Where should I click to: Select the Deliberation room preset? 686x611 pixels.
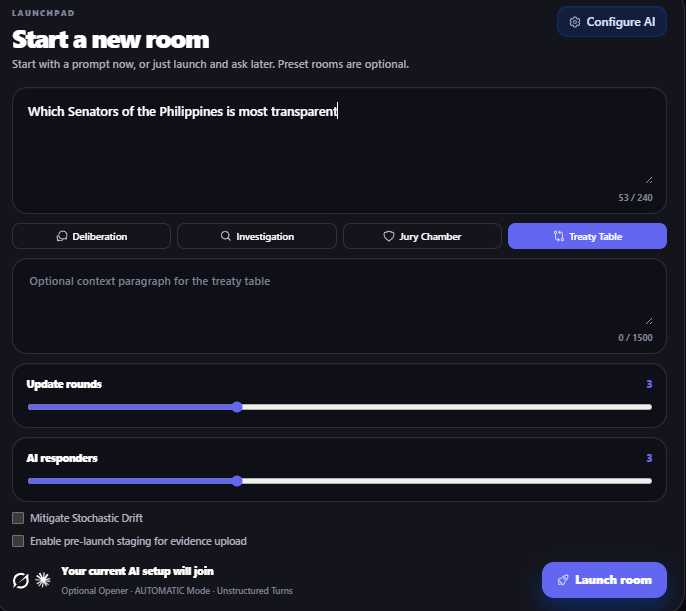[x=91, y=236]
